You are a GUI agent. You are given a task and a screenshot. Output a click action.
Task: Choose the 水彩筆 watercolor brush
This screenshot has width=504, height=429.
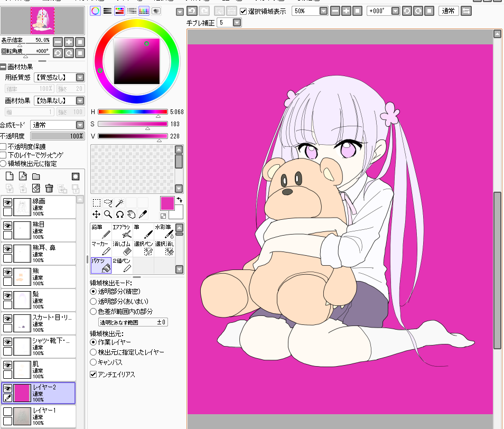tap(164, 231)
